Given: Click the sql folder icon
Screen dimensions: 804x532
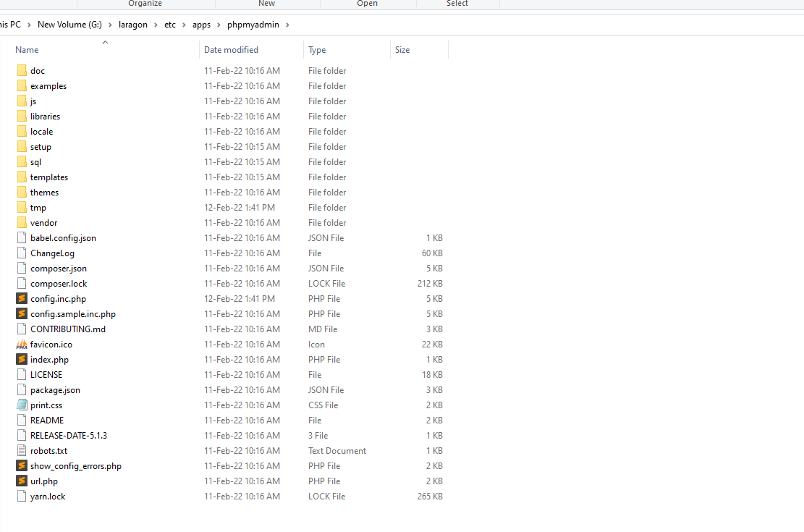Looking at the screenshot, I should coord(22,161).
